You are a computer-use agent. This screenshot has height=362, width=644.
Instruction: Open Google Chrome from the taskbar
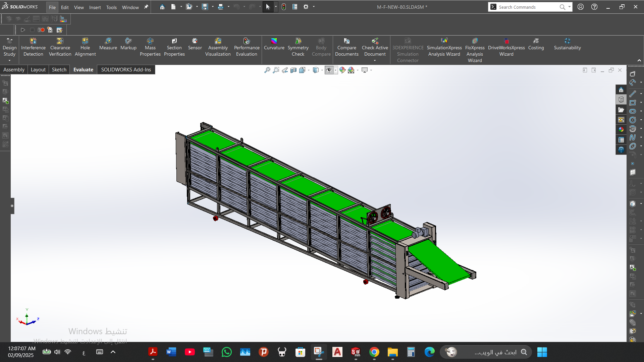[374, 352]
